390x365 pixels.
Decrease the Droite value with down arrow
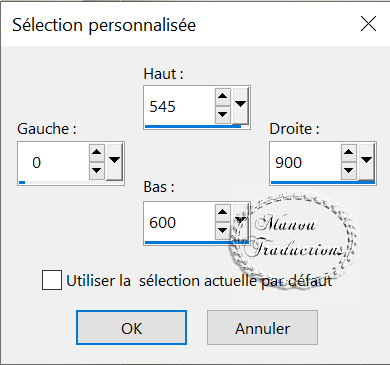[x=349, y=171]
